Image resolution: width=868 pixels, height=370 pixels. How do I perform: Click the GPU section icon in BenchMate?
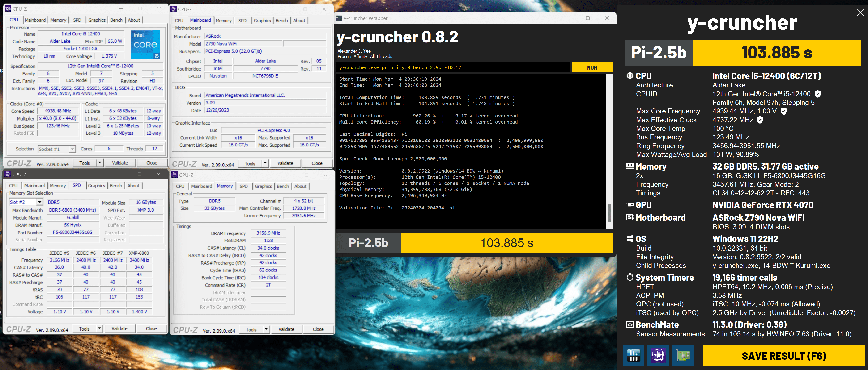[x=630, y=205]
